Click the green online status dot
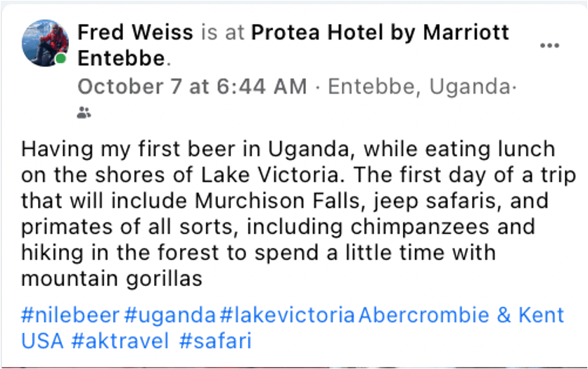The width and height of the screenshot is (588, 369). [61, 59]
